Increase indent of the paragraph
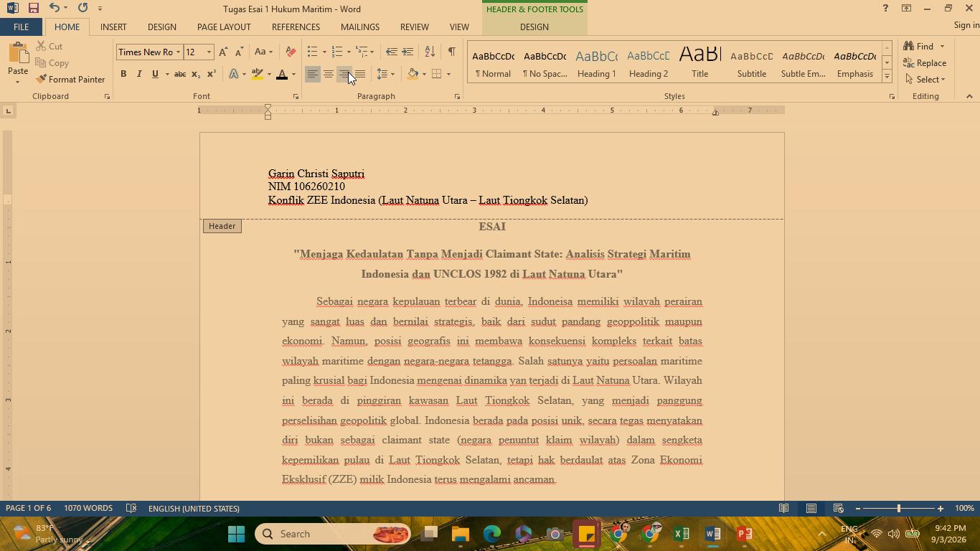 (x=407, y=52)
